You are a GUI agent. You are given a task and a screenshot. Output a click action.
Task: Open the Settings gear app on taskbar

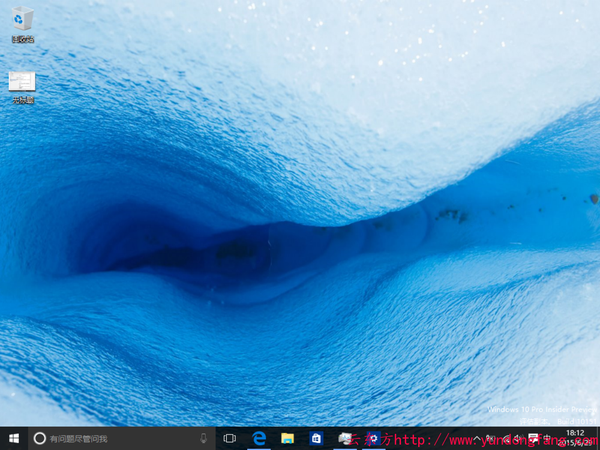click(373, 439)
